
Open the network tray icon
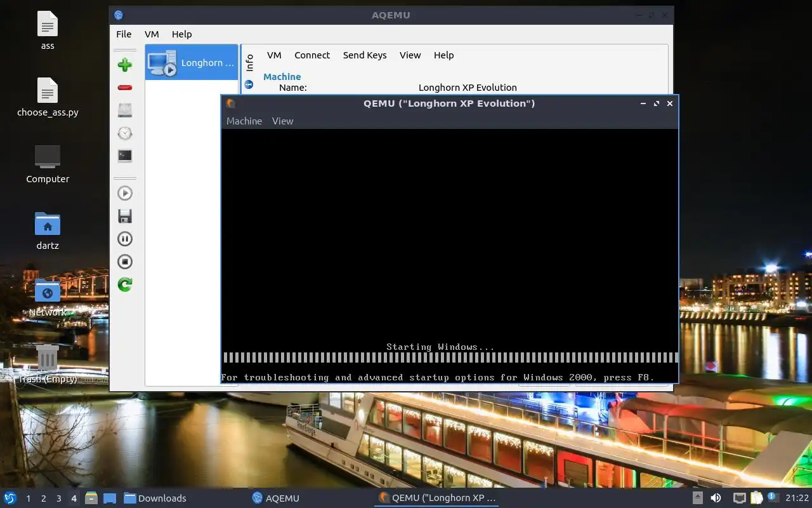click(739, 498)
